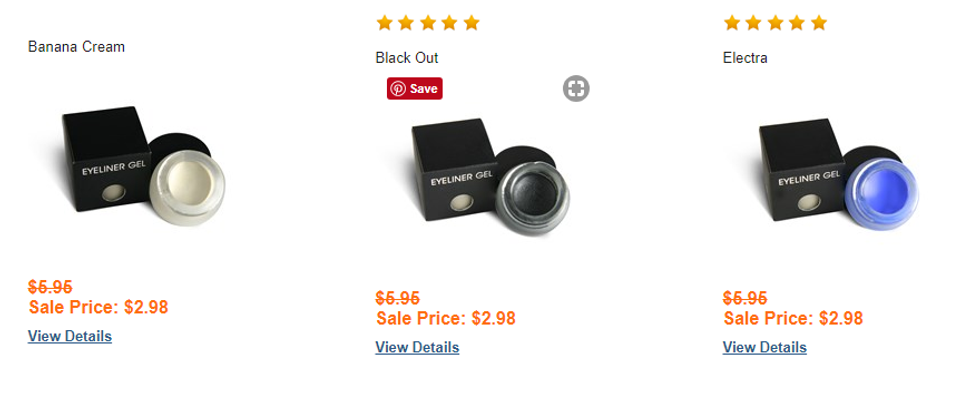
Task: Click the first star of Electra rating
Action: pyautogui.click(x=732, y=22)
